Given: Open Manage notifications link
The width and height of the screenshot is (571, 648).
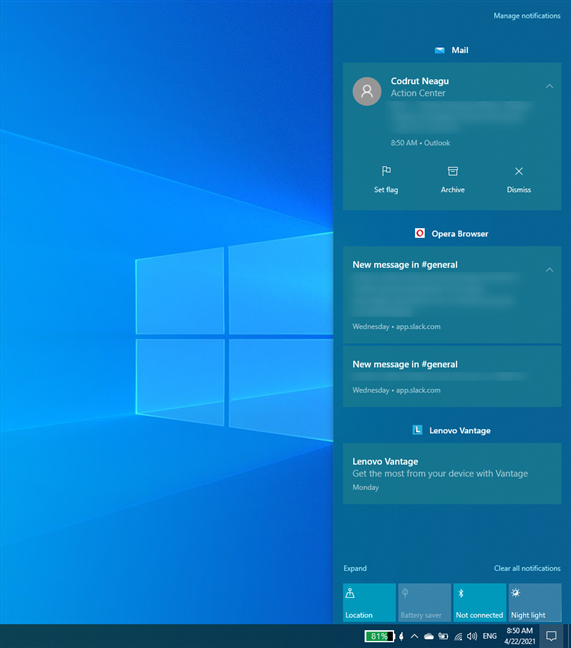Looking at the screenshot, I should click(x=527, y=16).
